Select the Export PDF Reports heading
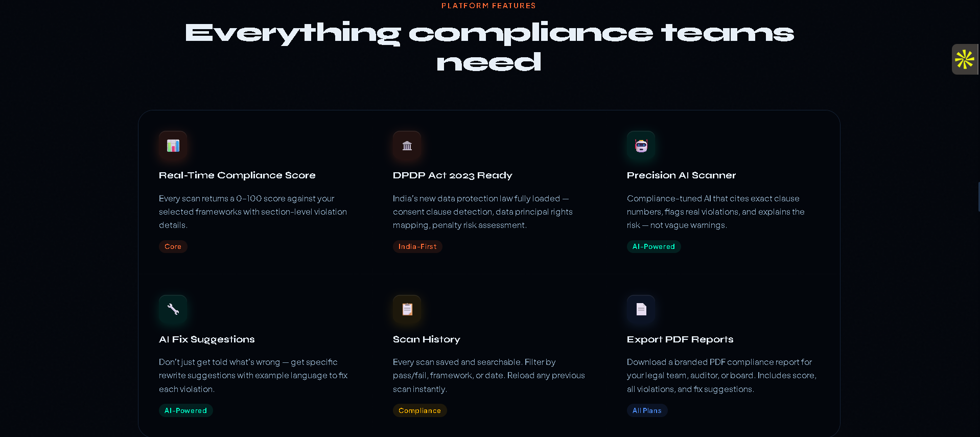The image size is (980, 437). [x=680, y=339]
